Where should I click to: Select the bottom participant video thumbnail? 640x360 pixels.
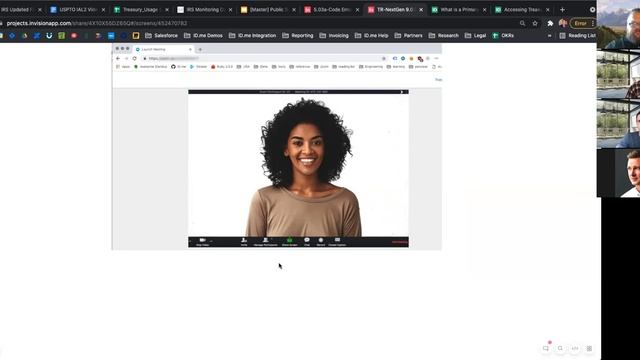tap(618, 173)
